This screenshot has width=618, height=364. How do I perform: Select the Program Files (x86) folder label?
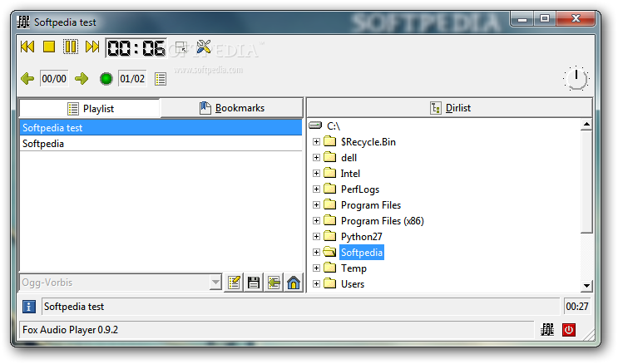pyautogui.click(x=383, y=220)
